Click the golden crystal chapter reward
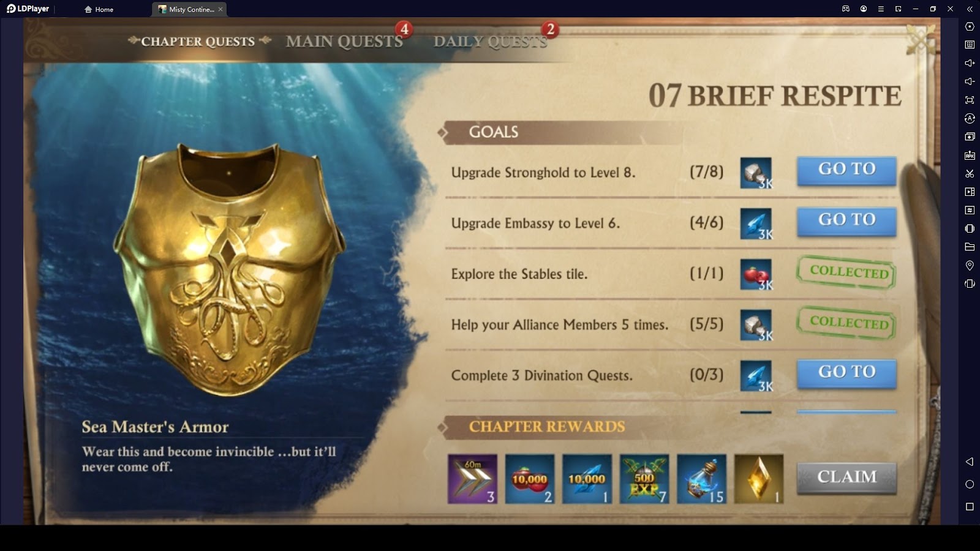The height and width of the screenshot is (551, 980). pos(759,479)
